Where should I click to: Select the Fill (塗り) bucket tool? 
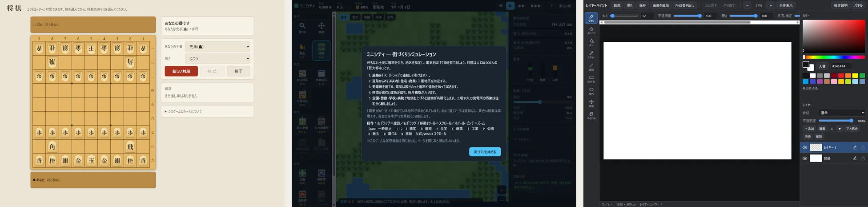point(591,42)
